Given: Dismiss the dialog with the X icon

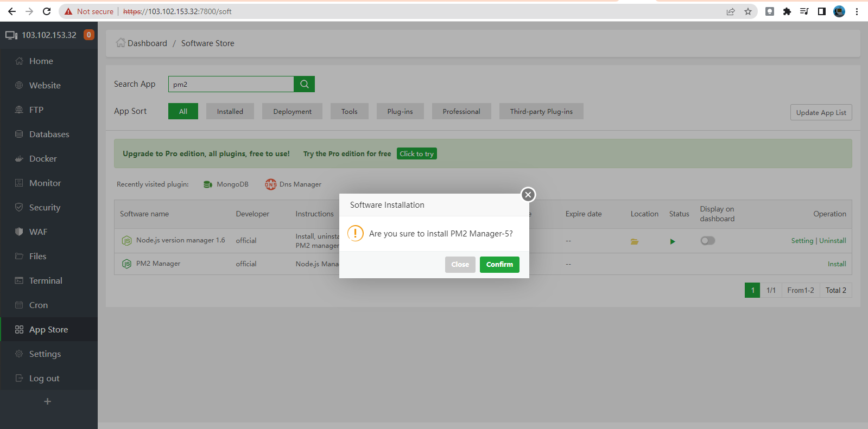Looking at the screenshot, I should point(528,195).
